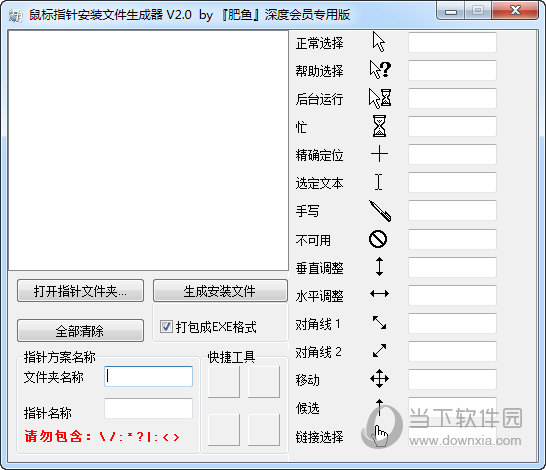Click the file path field for 垂直调整

(452, 267)
